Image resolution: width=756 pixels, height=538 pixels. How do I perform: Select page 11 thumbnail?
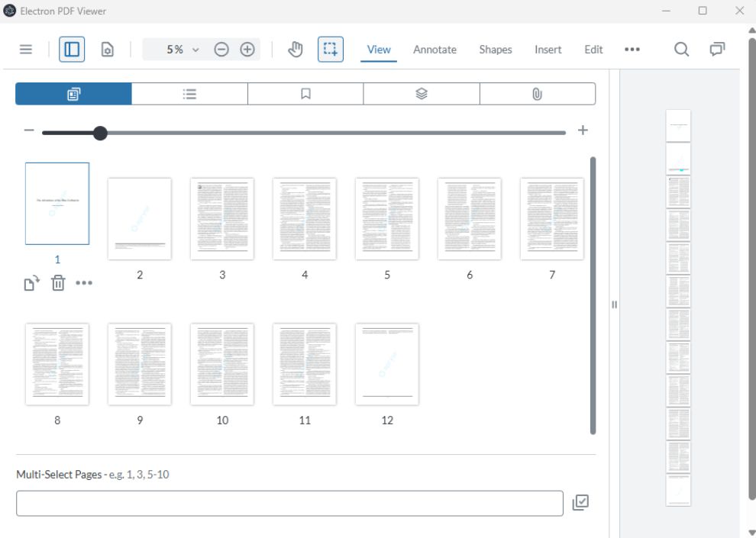pyautogui.click(x=305, y=364)
